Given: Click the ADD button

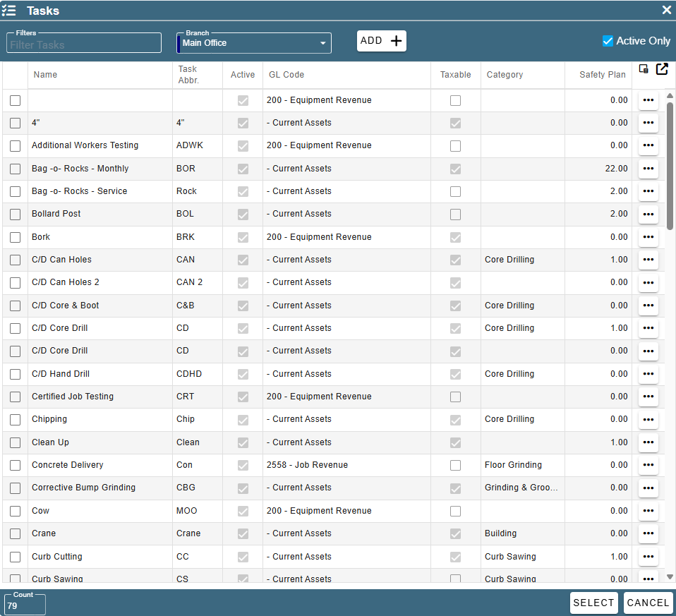Looking at the screenshot, I should pos(381,41).
